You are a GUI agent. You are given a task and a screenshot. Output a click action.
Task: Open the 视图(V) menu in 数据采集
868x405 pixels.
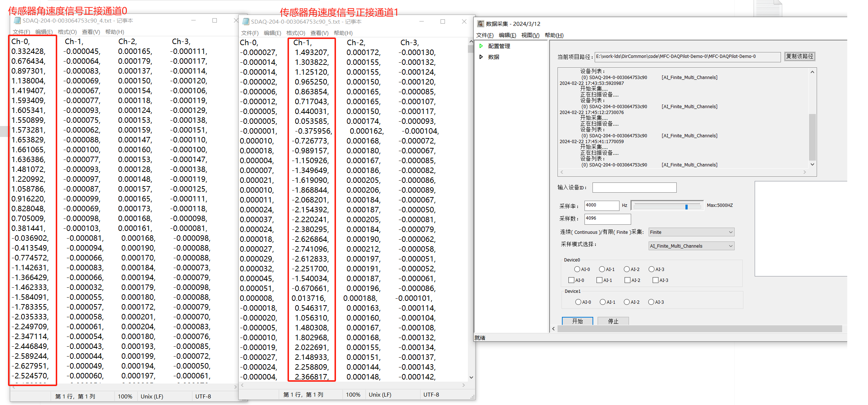tap(530, 35)
